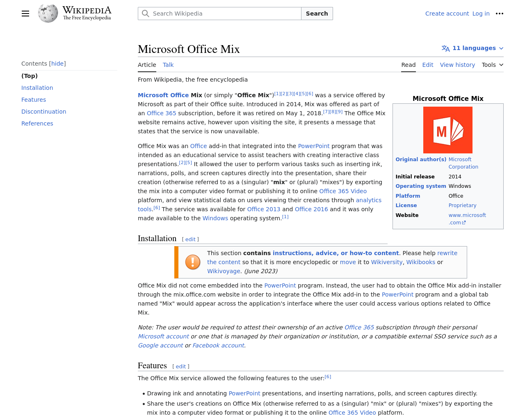The height and width of the screenshot is (420, 525).
Task: Go to Installation in contents sidebar
Action: click(37, 88)
